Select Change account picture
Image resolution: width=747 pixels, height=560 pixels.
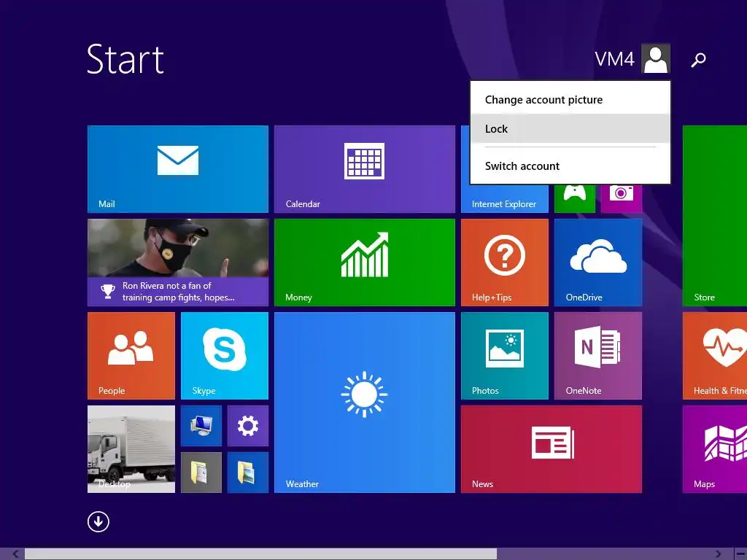[570, 99]
